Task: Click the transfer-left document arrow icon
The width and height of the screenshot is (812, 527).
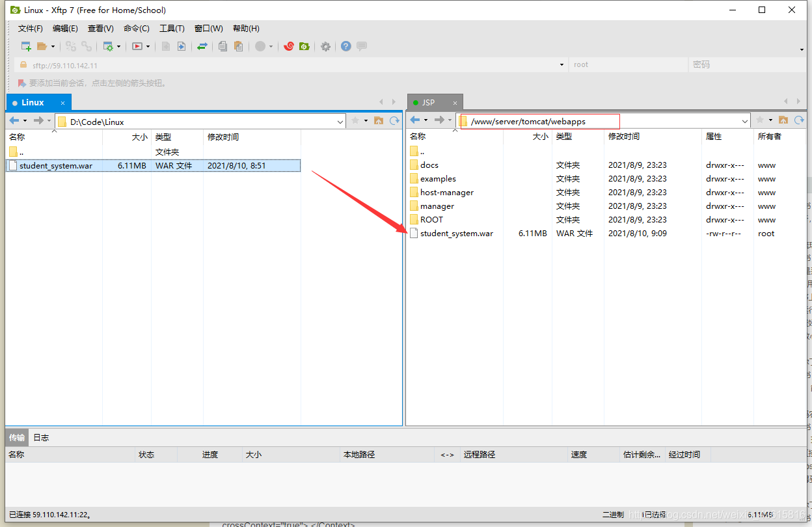Action: click(166, 46)
